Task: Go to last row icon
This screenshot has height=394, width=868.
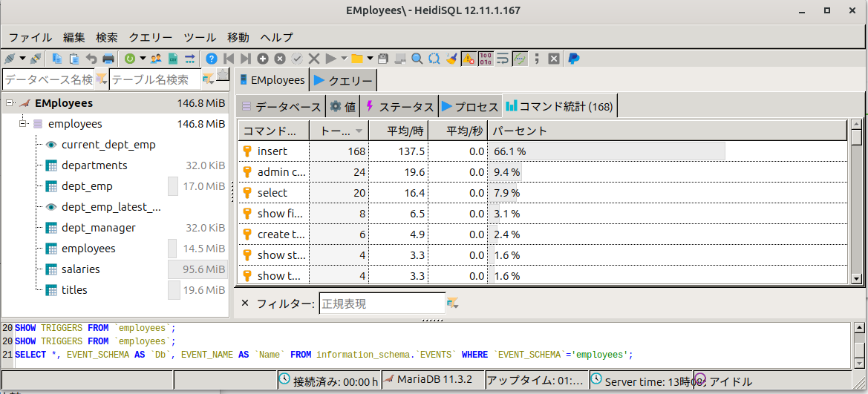Action: (x=245, y=58)
